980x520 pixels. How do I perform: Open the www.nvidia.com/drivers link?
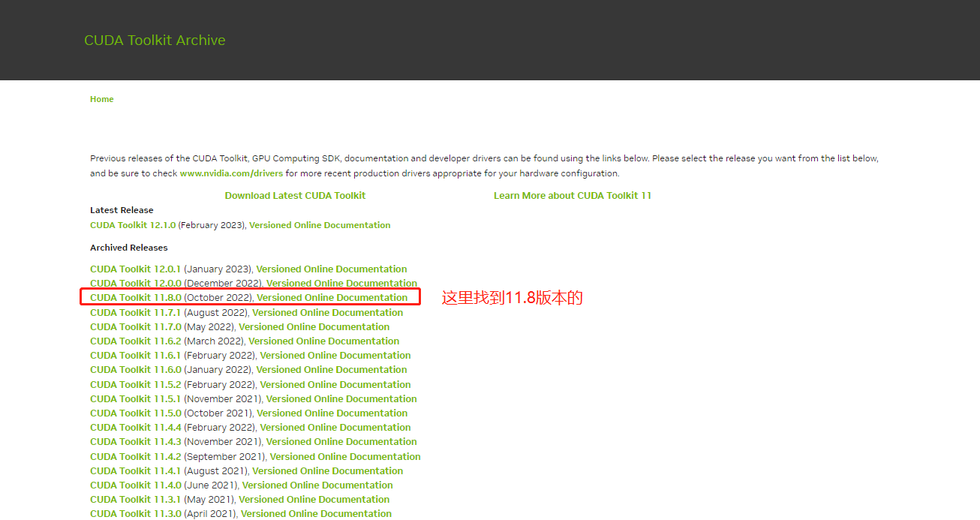tap(231, 173)
